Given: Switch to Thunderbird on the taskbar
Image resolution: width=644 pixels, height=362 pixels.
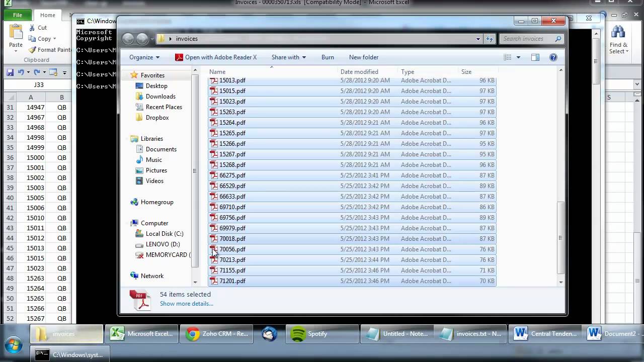Looking at the screenshot, I should [269, 334].
